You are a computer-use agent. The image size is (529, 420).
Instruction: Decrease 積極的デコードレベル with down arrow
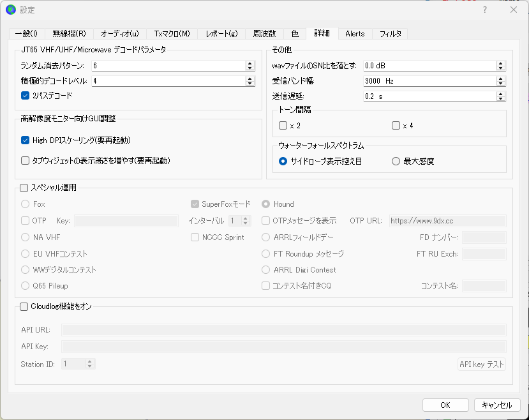click(250, 83)
